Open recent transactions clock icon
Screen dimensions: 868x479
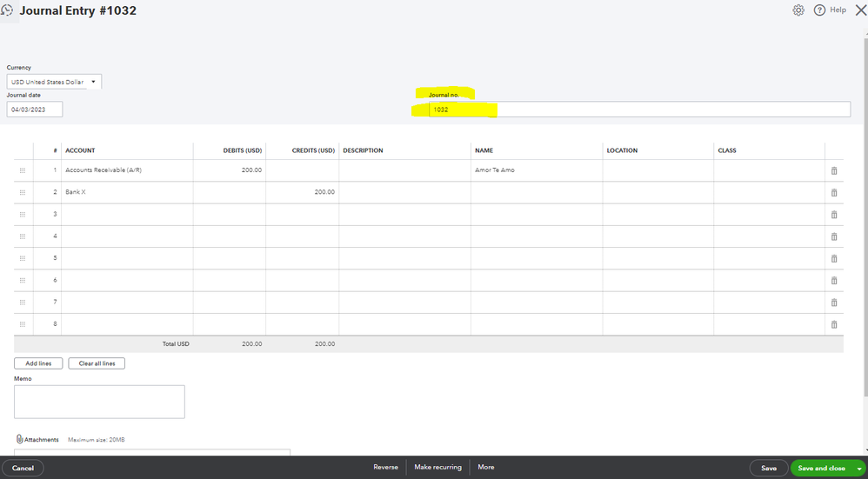click(7, 10)
